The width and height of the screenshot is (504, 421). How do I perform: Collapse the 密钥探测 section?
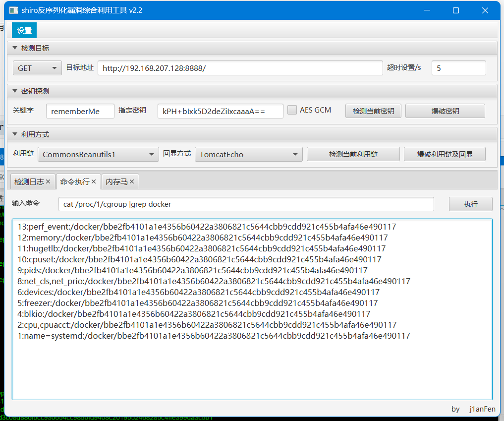[x=15, y=91]
